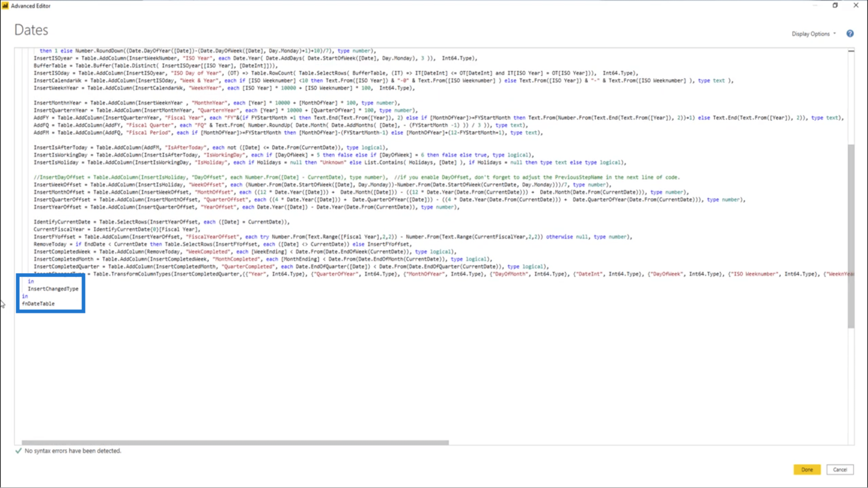
Task: Close the Advanced Editor window
Action: (x=856, y=5)
